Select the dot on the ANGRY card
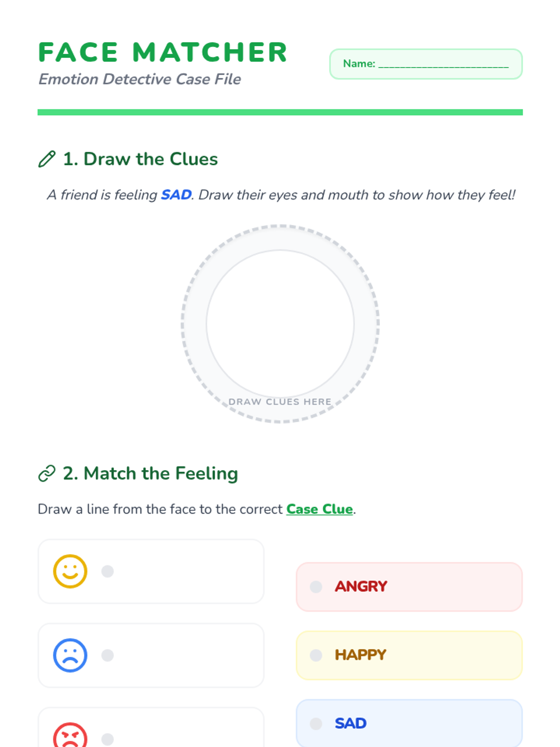This screenshot has height=747, width=560. [x=316, y=587]
